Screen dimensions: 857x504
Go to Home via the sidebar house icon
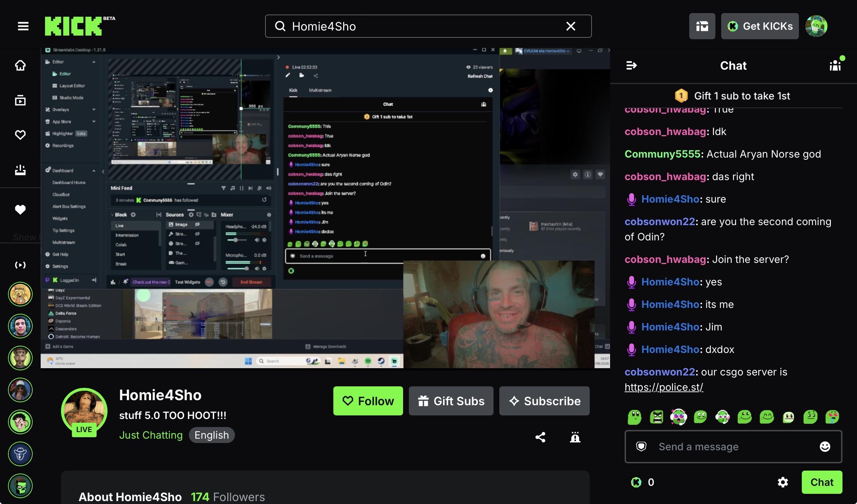pyautogui.click(x=20, y=65)
